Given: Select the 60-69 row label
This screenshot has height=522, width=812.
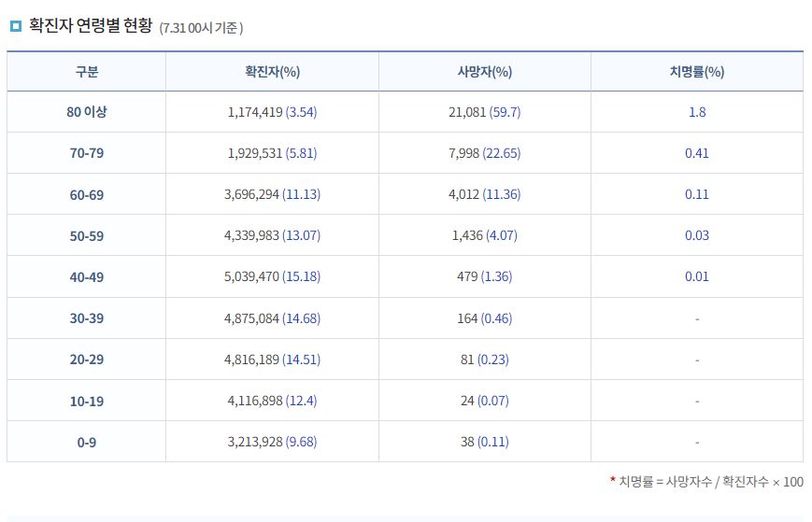Looking at the screenshot, I should point(87,194).
